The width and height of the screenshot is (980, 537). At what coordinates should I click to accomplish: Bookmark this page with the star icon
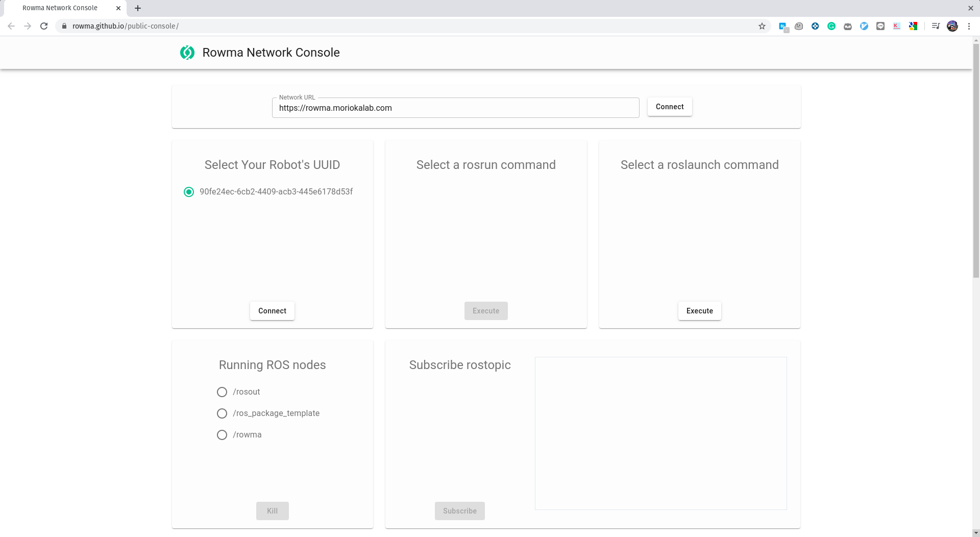(x=762, y=26)
